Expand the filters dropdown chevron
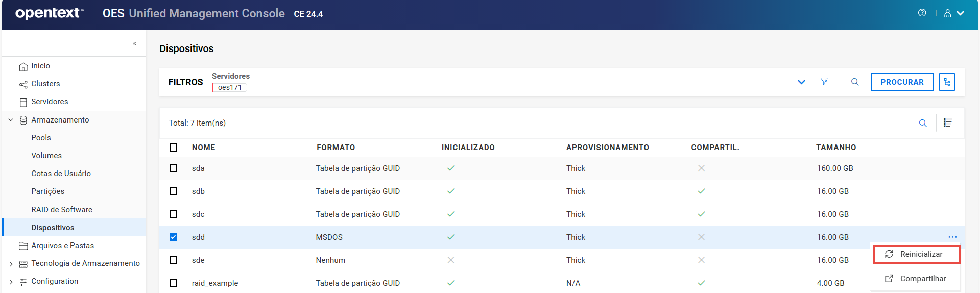Viewport: 980px width, 293px height. click(x=801, y=82)
